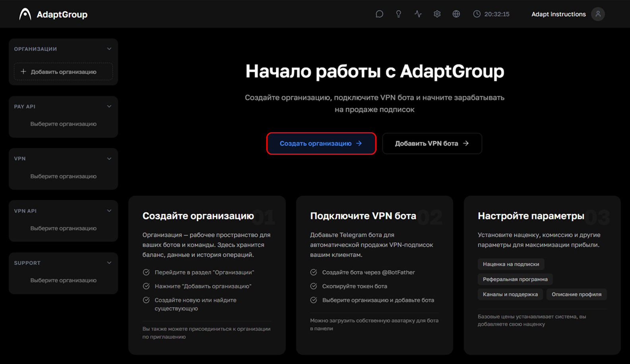Collapse the ОРГАНИЗАЦИИ section chevron

109,49
